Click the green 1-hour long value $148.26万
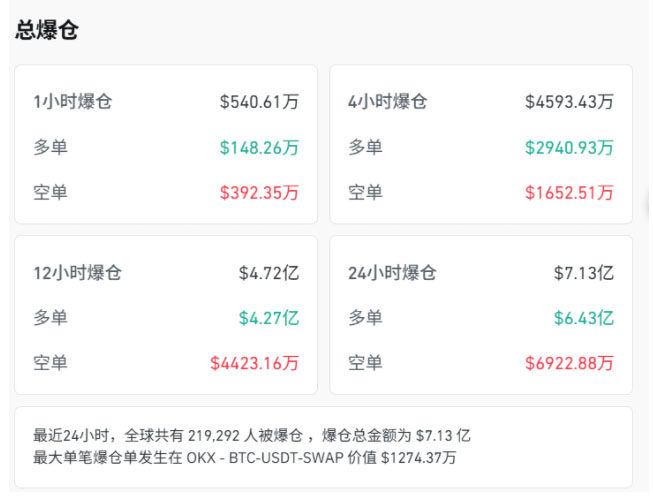 tap(259, 148)
